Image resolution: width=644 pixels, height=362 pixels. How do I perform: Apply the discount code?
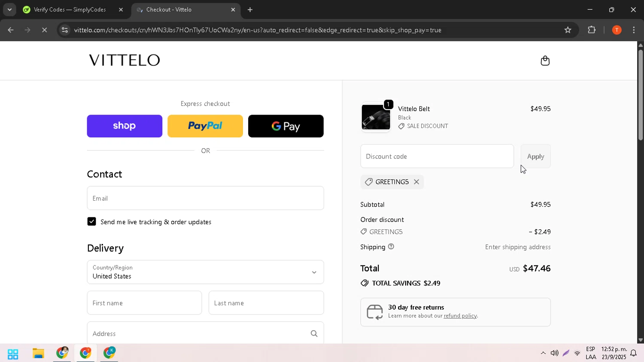tap(535, 156)
